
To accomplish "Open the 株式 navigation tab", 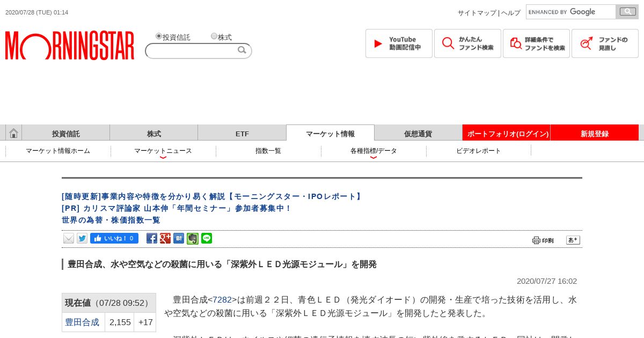I will tap(154, 134).
